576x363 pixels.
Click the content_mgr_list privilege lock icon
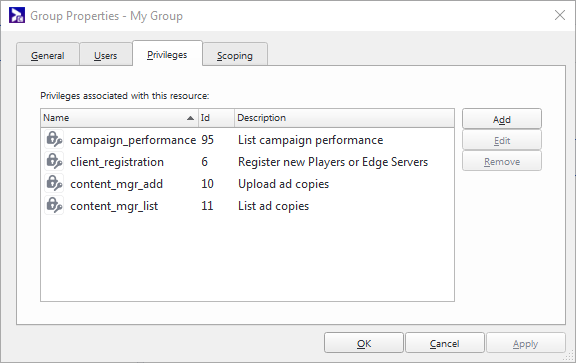point(54,205)
